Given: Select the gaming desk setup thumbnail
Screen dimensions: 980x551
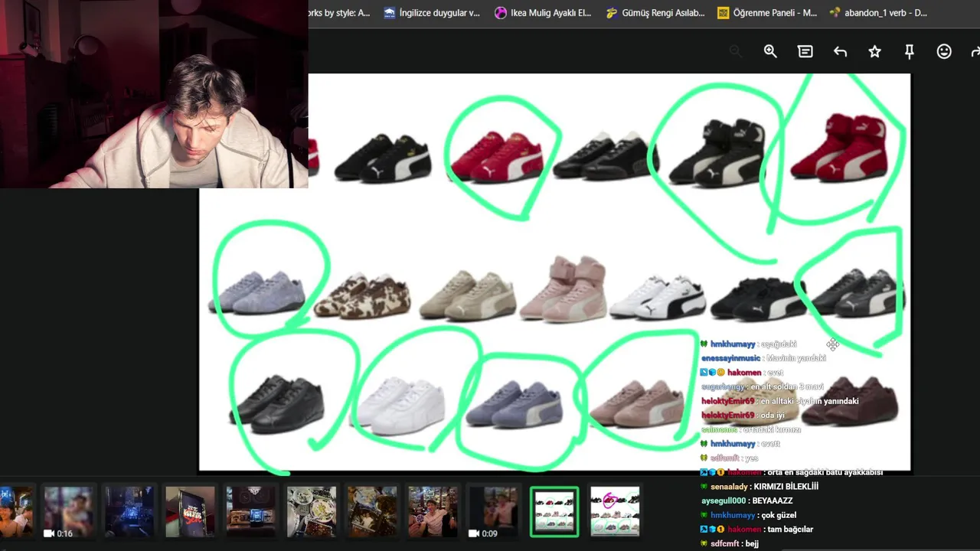Looking at the screenshot, I should 250,511.
